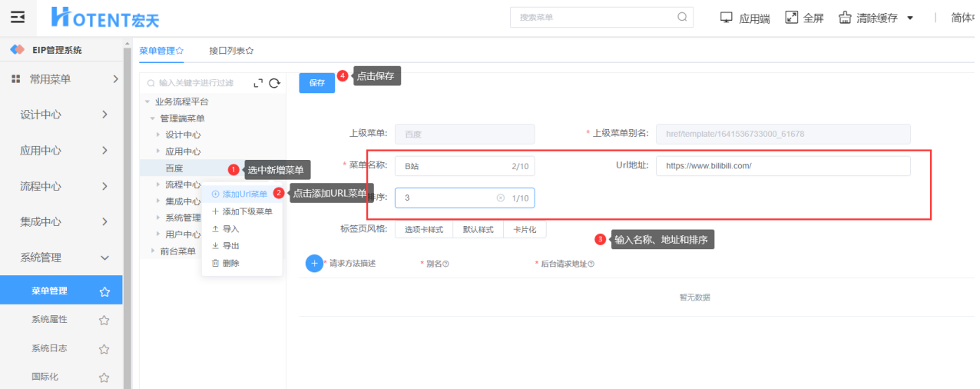The width and height of the screenshot is (980, 389).
Task: Select 删除 in the context menu
Action: [x=230, y=263]
